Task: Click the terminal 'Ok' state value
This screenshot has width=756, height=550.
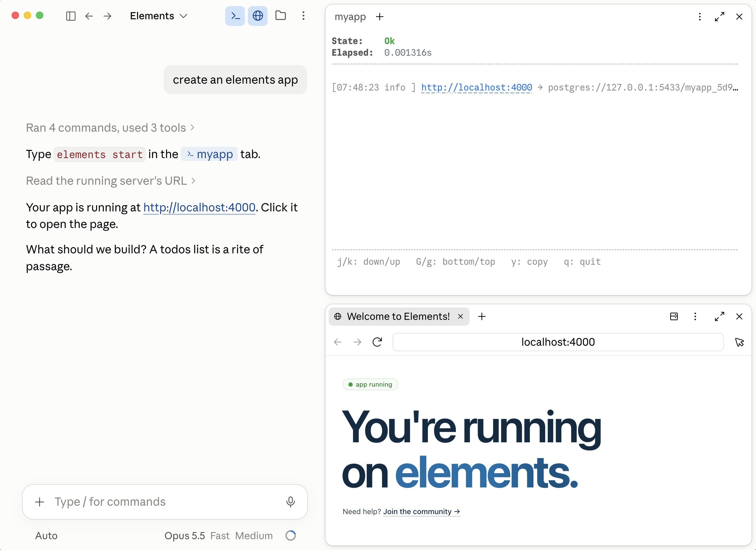Action: click(389, 41)
